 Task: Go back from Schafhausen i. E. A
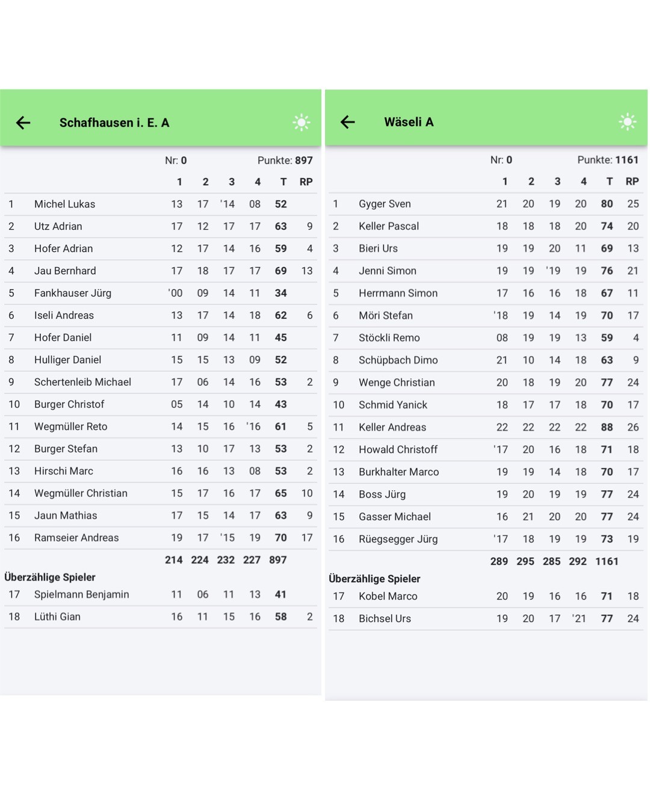pos(23,123)
